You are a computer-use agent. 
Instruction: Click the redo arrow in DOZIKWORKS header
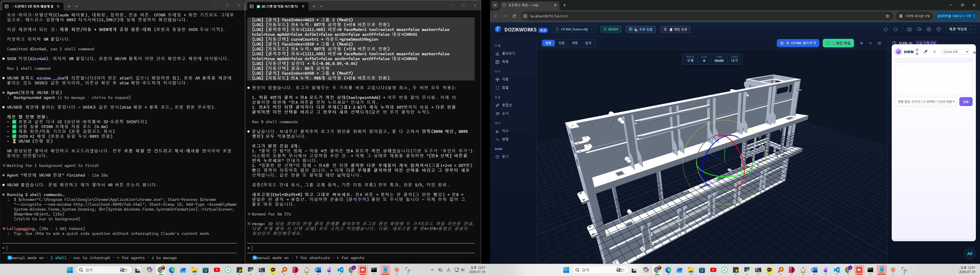click(x=896, y=29)
